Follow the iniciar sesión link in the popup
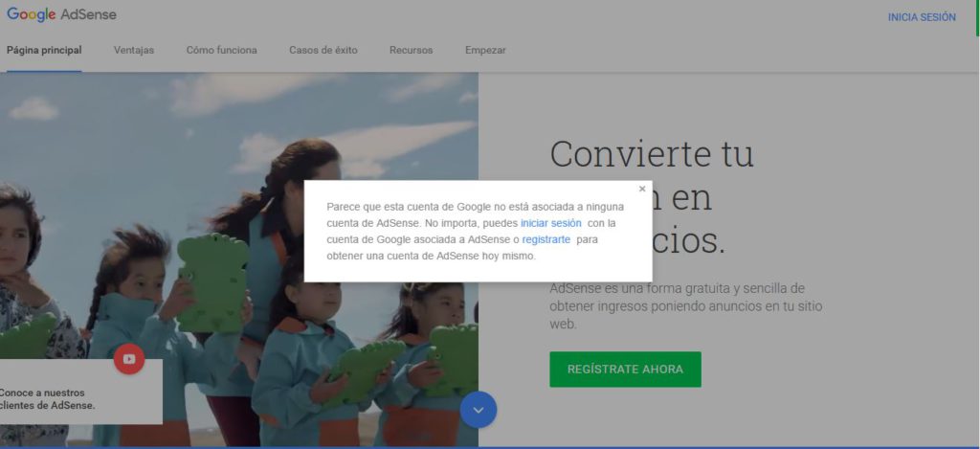Screen dimensions: 980x449 click(x=550, y=223)
